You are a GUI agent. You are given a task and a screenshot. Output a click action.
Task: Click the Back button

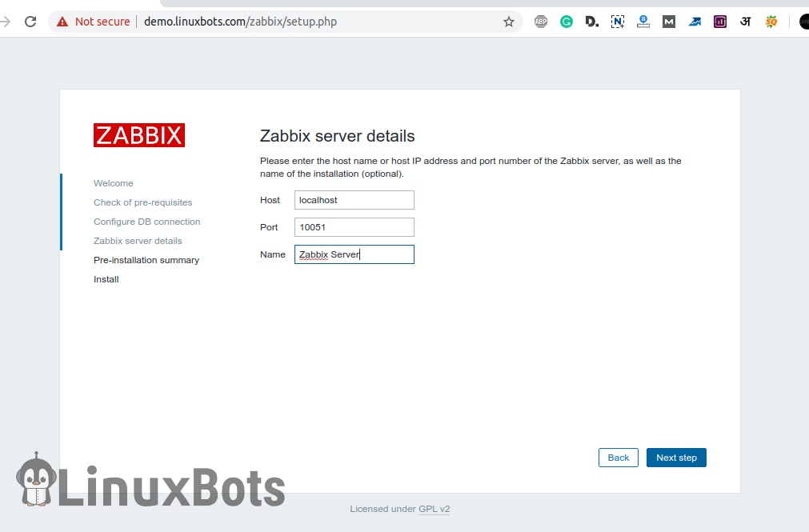[618, 458]
